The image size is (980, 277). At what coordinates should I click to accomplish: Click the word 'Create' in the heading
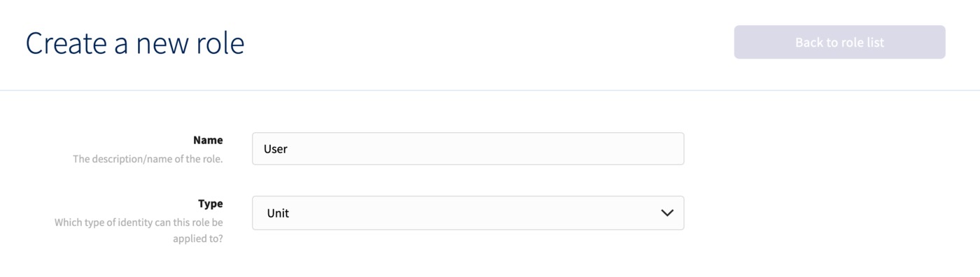(65, 43)
